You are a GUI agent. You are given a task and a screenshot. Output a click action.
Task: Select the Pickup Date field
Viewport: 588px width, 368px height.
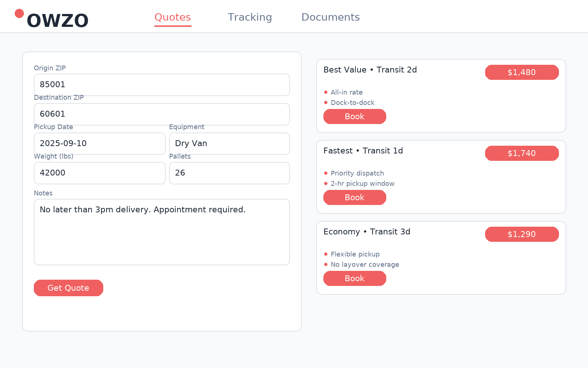(x=100, y=144)
